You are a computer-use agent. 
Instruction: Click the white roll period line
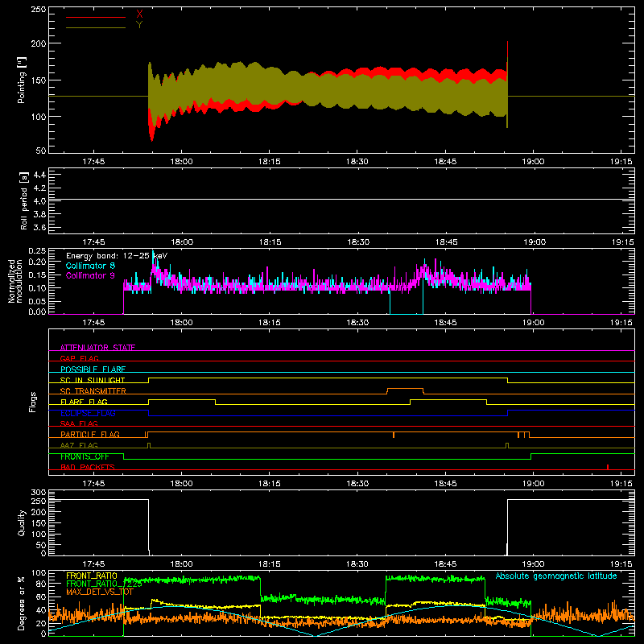coord(341,199)
